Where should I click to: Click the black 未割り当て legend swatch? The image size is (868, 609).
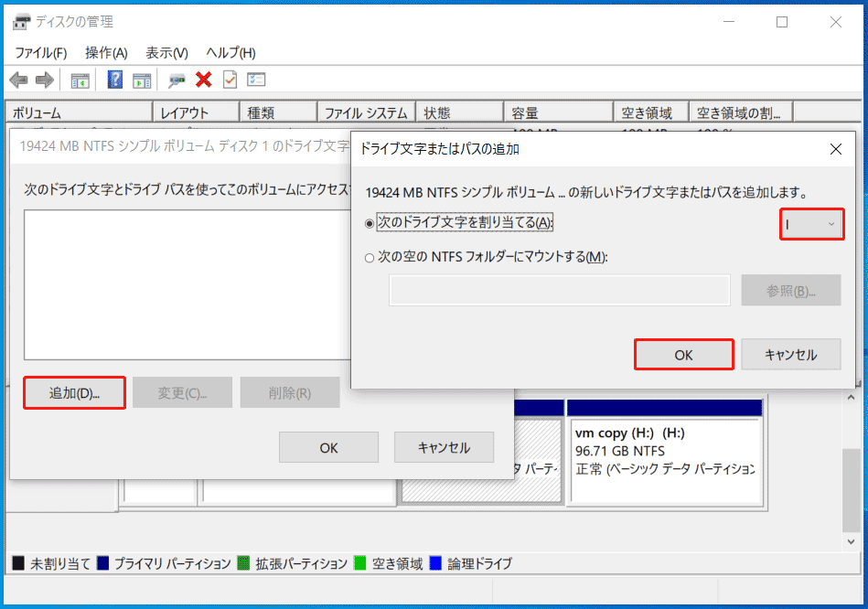tap(18, 563)
